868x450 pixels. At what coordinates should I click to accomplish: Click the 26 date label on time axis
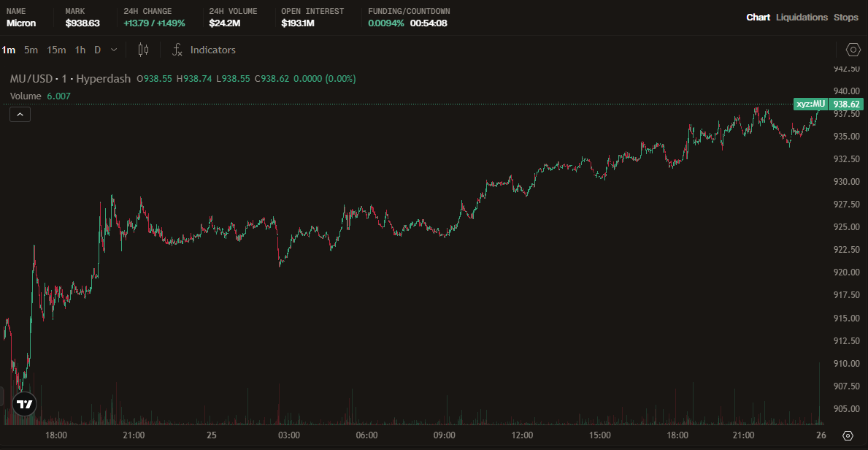tap(821, 435)
